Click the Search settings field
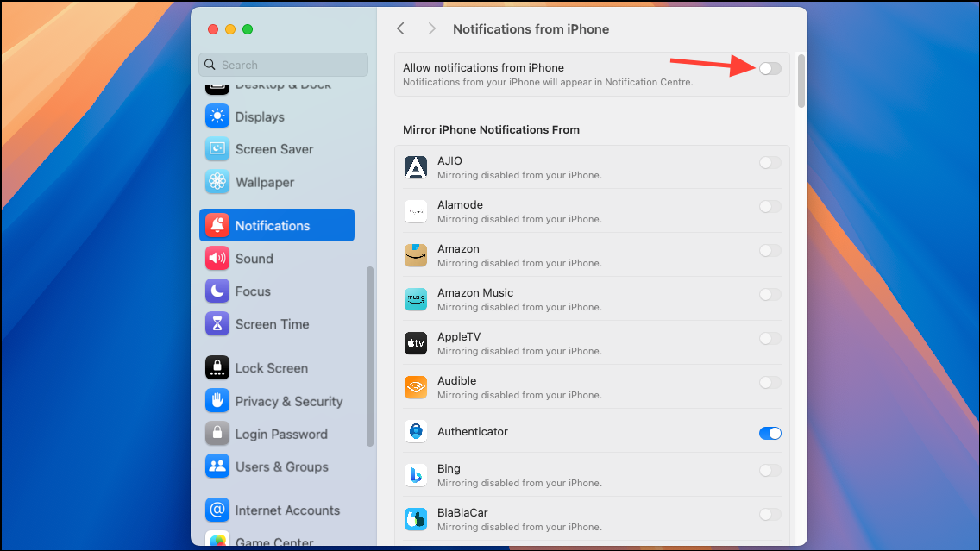980x551 pixels. pos(283,65)
